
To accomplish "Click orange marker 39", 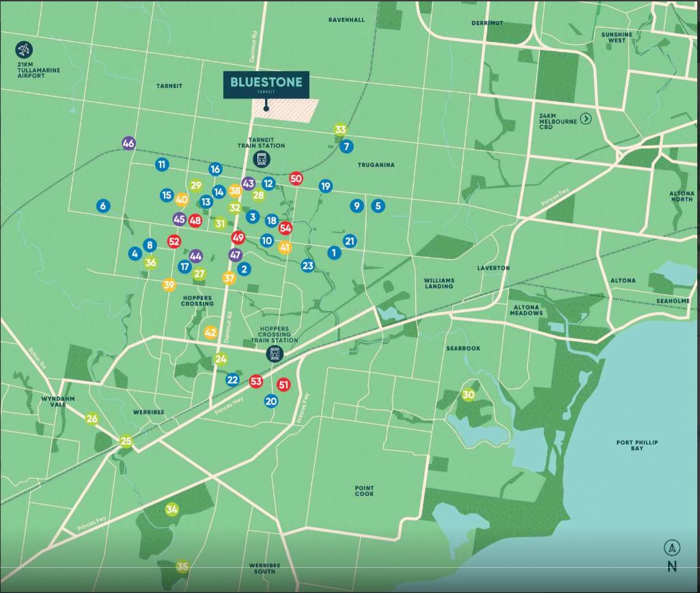I will tap(169, 285).
